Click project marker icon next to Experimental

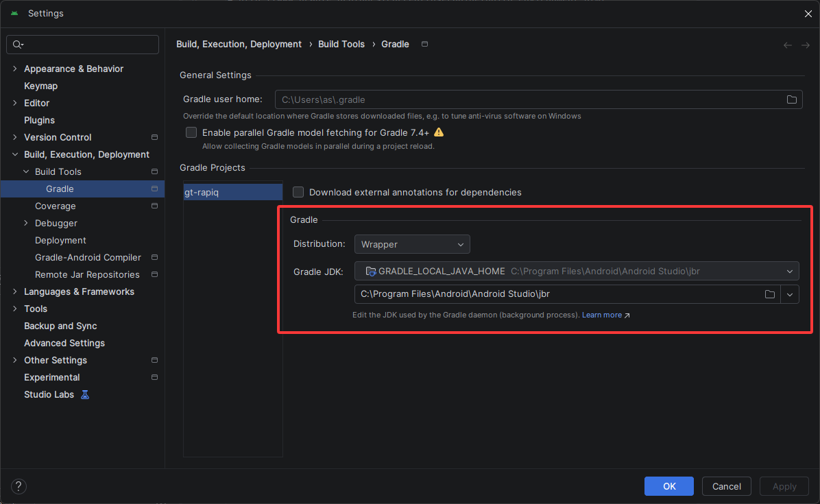(x=154, y=377)
